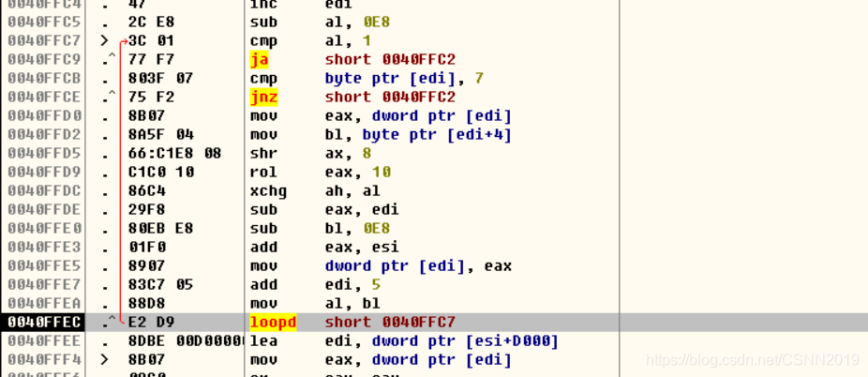Click address 0040FFE0
The image size is (868, 377).
click(44, 229)
